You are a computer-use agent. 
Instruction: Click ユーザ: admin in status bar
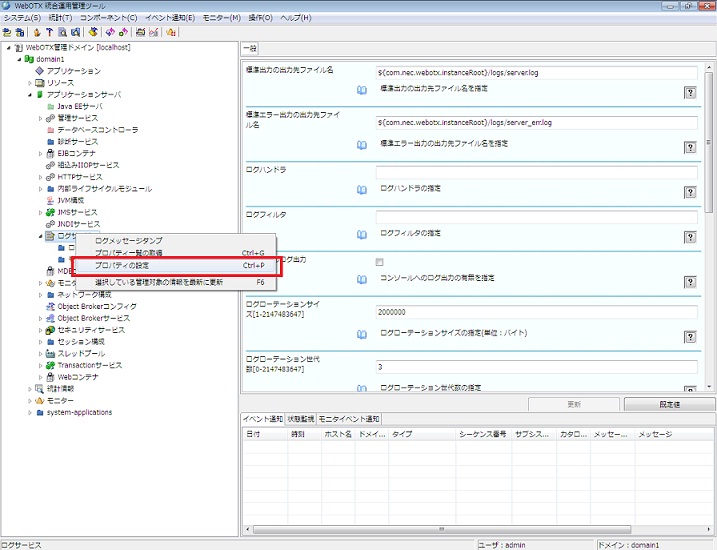(x=502, y=545)
